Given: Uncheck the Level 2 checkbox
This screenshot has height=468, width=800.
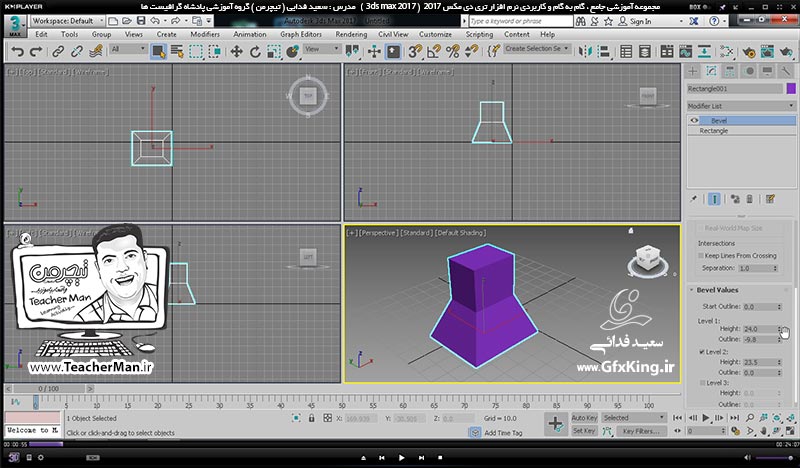Looking at the screenshot, I should [x=702, y=352].
